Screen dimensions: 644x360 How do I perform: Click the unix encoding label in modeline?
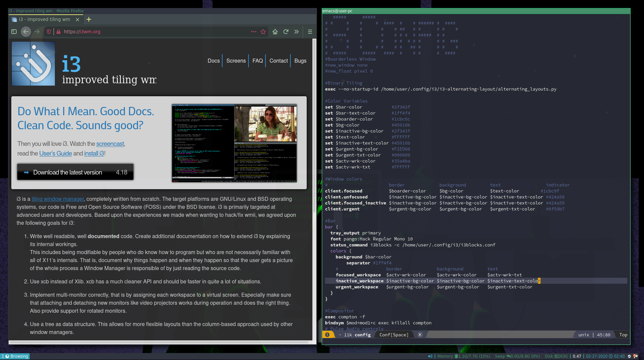(x=584, y=335)
